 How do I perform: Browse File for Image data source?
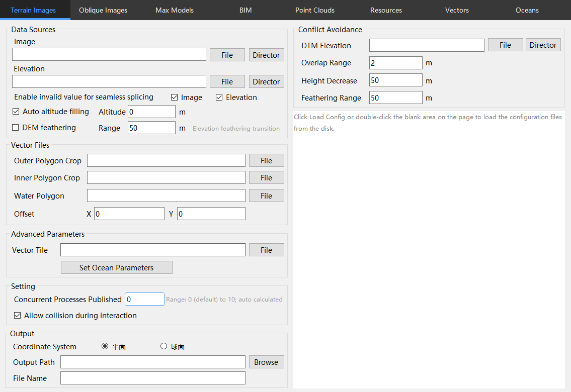[x=227, y=55]
